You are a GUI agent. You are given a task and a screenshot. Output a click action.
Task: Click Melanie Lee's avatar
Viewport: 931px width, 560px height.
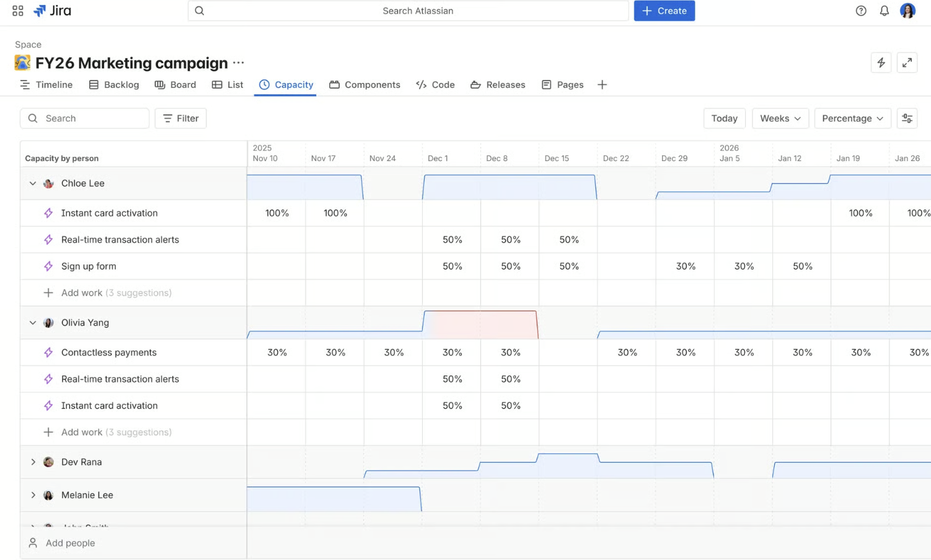click(48, 495)
